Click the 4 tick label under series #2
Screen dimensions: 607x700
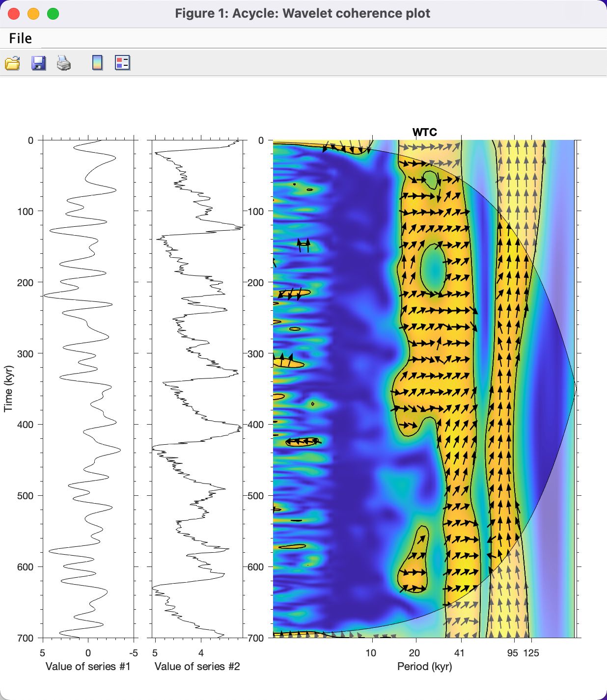pyautogui.click(x=201, y=653)
